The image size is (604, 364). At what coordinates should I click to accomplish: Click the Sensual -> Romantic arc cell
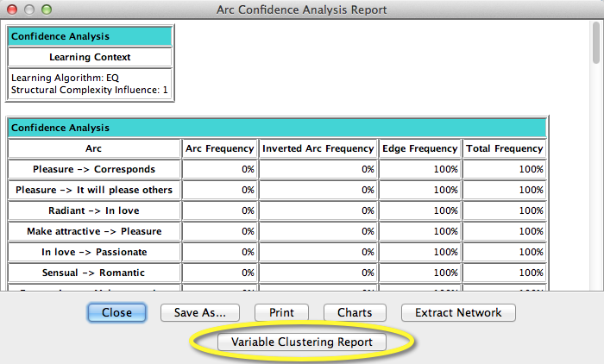pyautogui.click(x=94, y=273)
